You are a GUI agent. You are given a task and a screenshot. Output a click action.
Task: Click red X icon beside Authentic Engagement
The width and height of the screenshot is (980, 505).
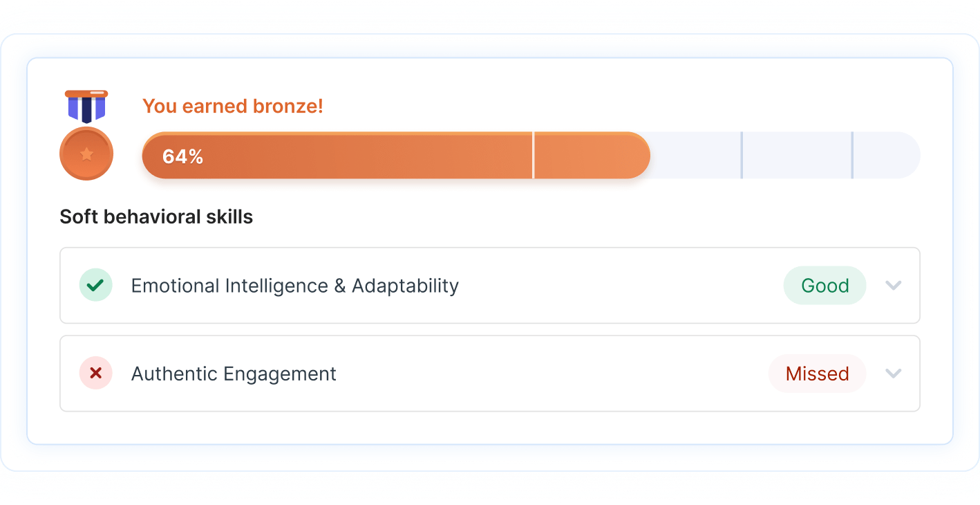[95, 374]
